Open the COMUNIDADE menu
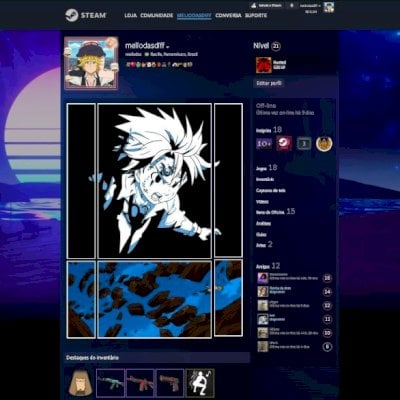 tap(157, 16)
